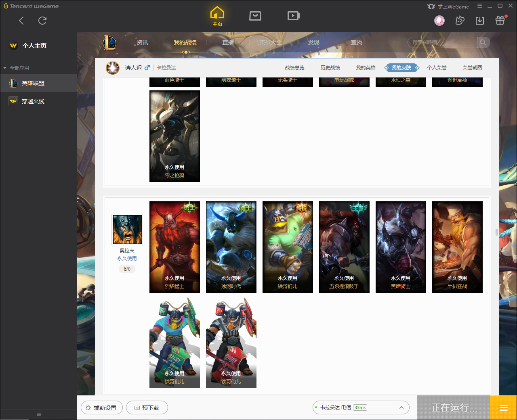Click the 奥拉夫 champion portrait
This screenshot has height=420, width=517.
(x=127, y=229)
